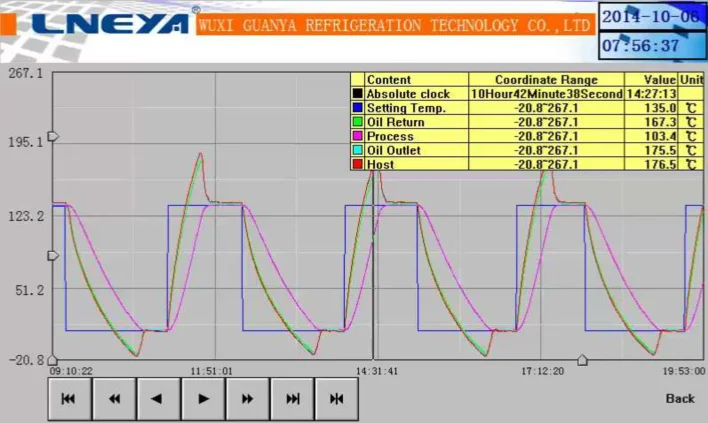The height and width of the screenshot is (423, 708).
Task: Step the trend backward one page
Action: (158, 399)
